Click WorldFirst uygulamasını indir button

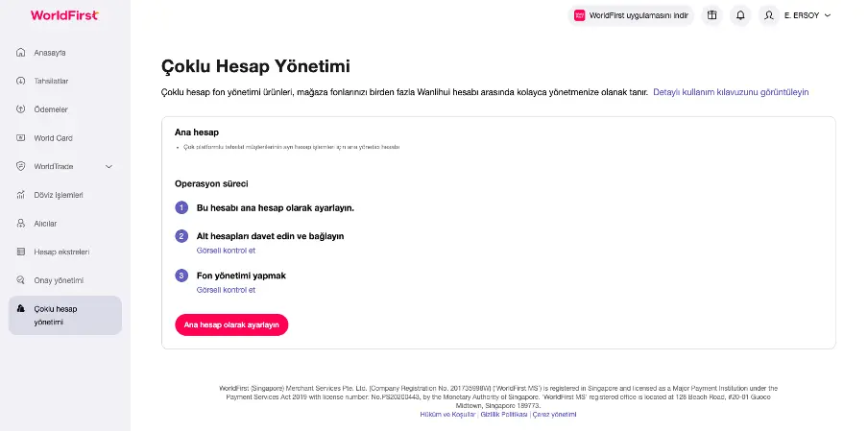point(631,15)
